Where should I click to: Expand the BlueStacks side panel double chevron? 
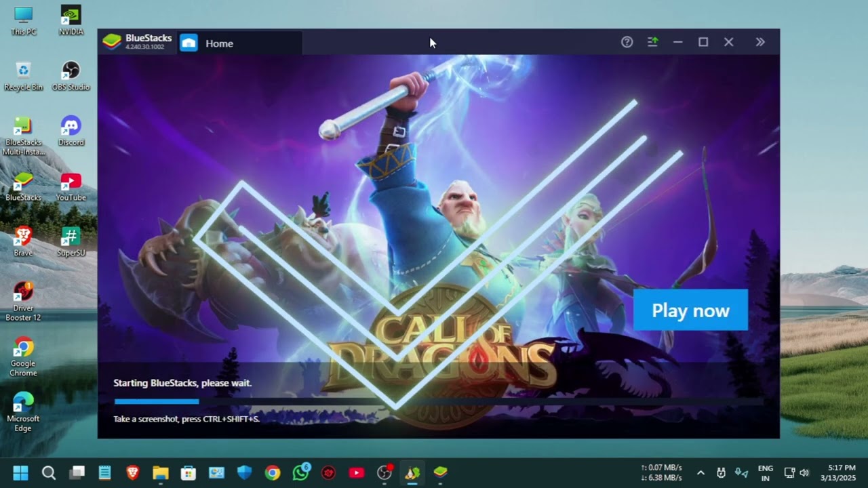[760, 42]
